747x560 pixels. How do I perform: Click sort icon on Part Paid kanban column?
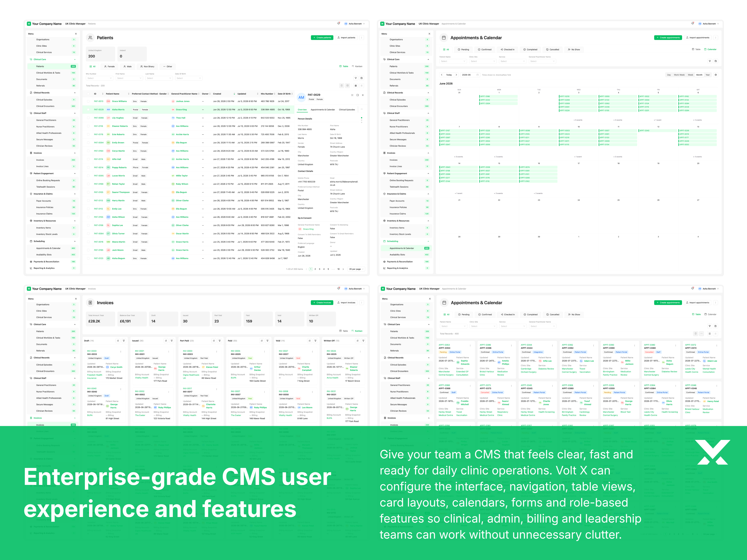point(214,341)
